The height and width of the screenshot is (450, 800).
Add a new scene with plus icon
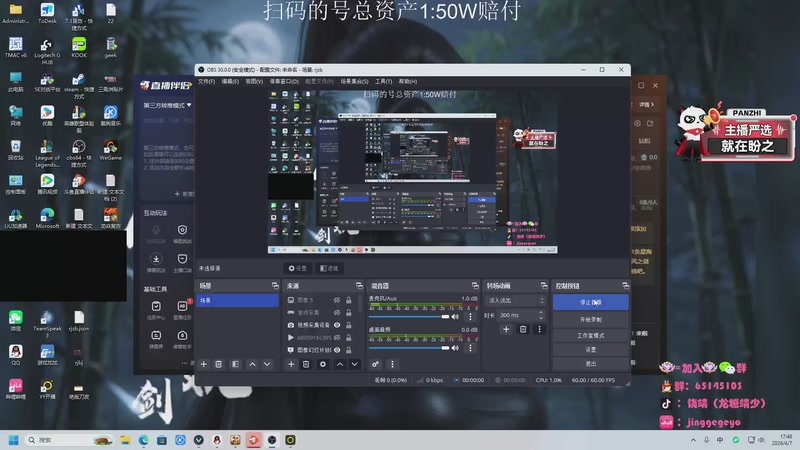(x=204, y=364)
